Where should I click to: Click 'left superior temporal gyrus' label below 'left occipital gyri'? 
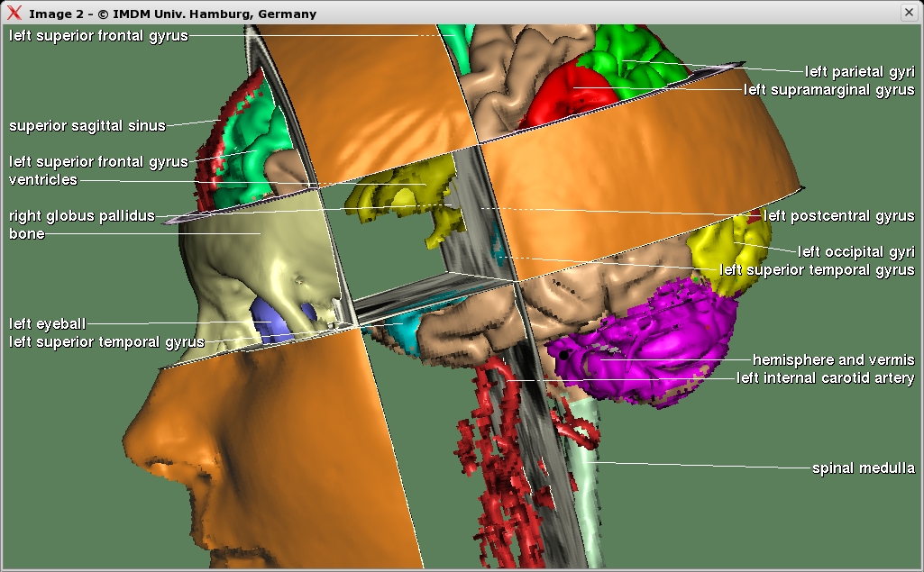coord(818,270)
